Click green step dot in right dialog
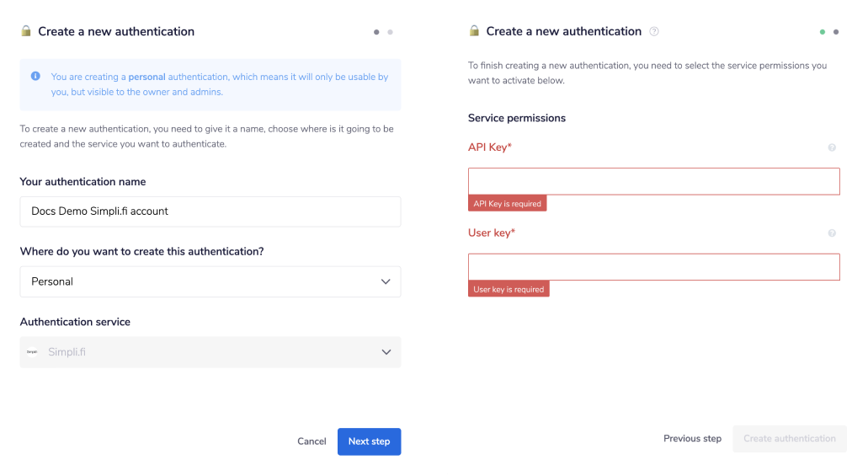Screen dimensions: 868x476 [823, 32]
